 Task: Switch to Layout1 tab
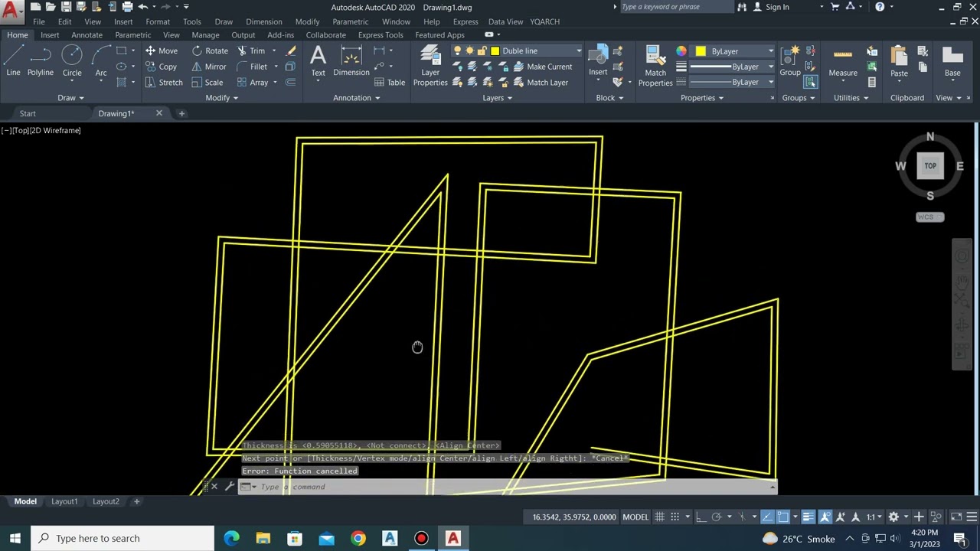click(x=64, y=501)
